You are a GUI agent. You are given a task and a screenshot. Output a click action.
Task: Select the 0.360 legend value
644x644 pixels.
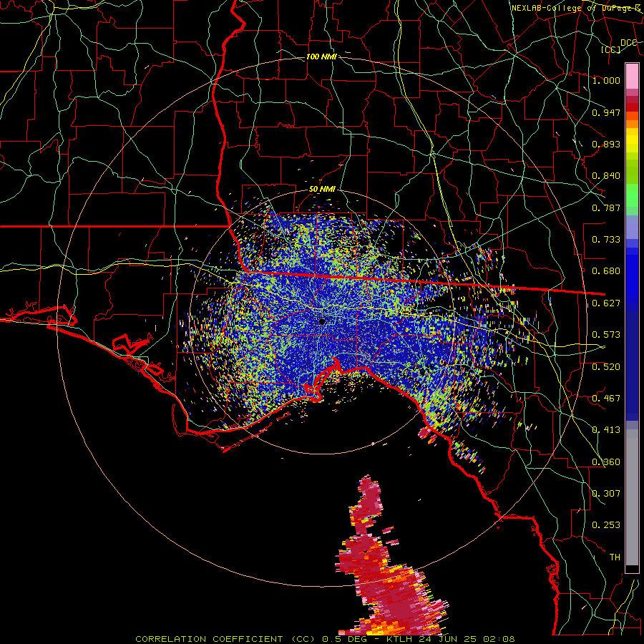coord(606,462)
